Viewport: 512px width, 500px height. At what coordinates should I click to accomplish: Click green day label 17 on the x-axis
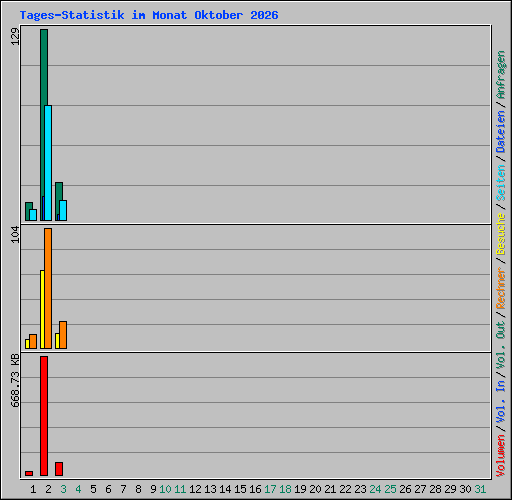pos(270,489)
